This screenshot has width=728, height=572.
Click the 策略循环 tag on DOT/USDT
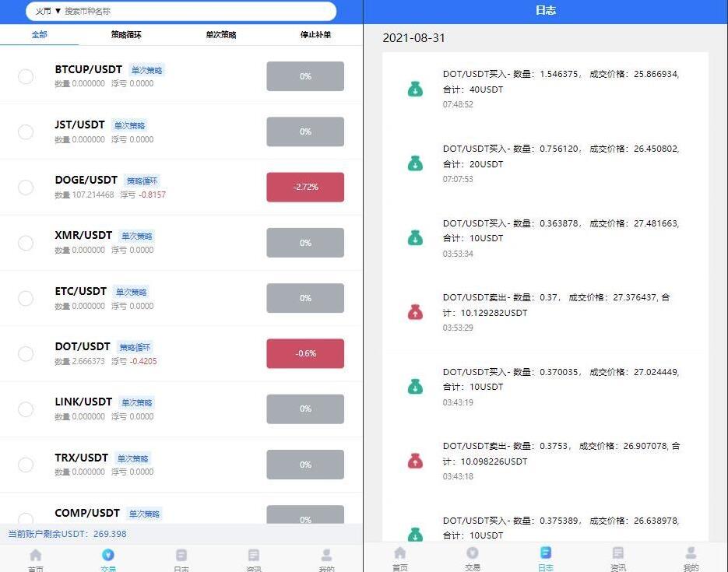pos(135,347)
